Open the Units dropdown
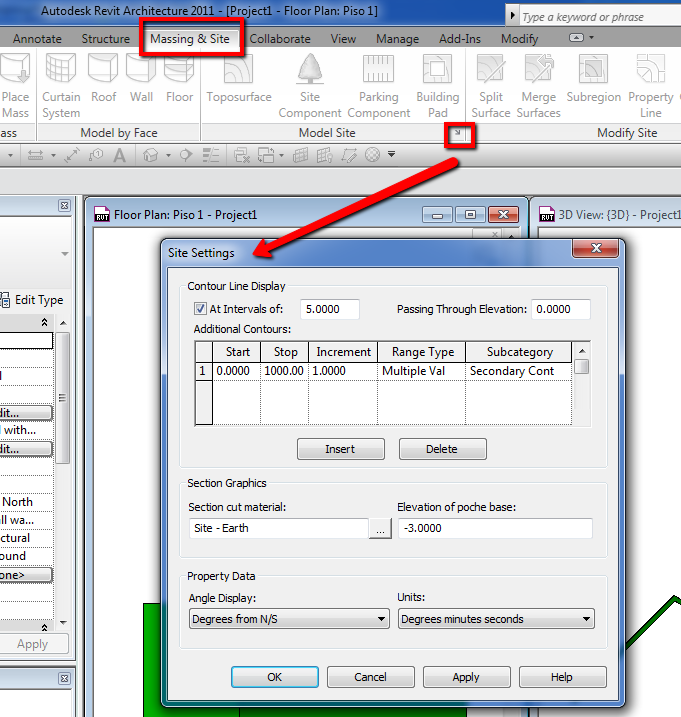The image size is (681, 717). (x=496, y=619)
